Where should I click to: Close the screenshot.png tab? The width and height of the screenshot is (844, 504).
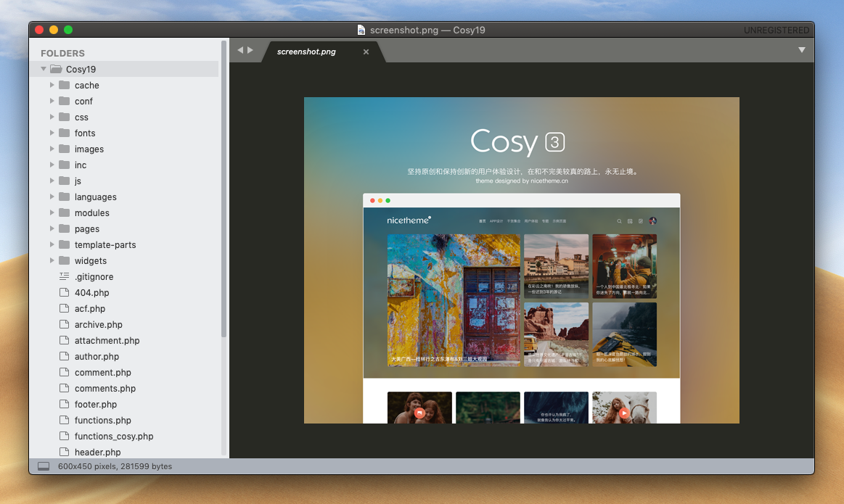[366, 51]
